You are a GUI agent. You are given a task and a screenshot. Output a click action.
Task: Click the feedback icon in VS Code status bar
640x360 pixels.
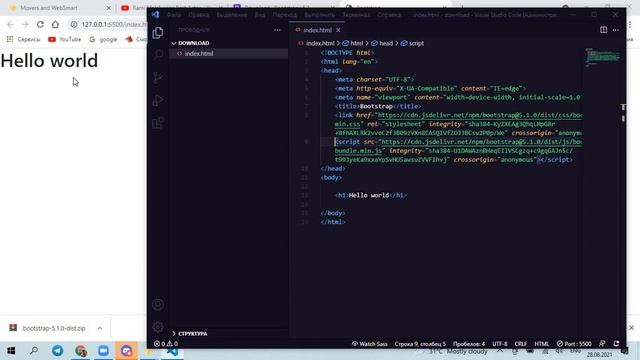point(602,344)
